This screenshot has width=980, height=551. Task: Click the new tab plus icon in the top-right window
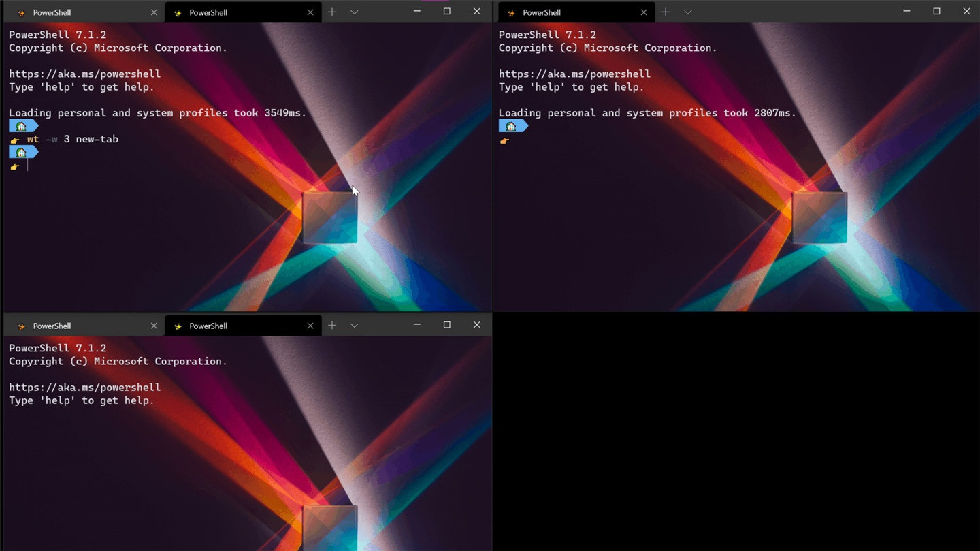click(665, 12)
